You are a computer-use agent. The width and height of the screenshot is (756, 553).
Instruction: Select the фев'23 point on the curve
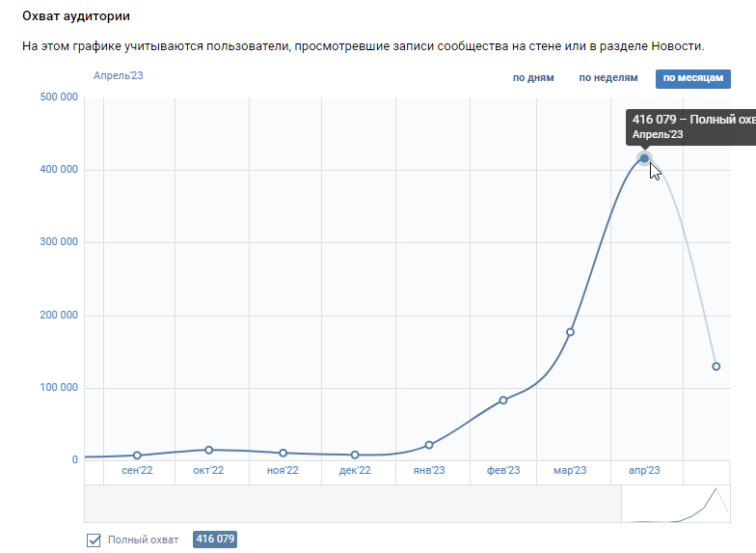pyautogui.click(x=503, y=400)
